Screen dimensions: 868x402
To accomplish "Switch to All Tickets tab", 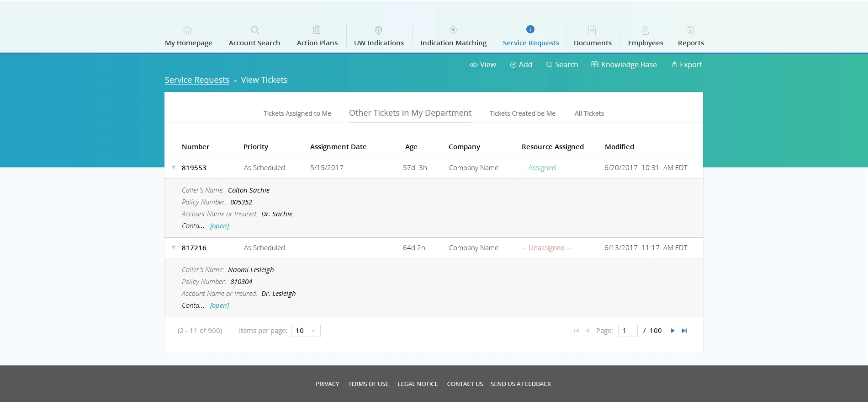I will (x=589, y=113).
